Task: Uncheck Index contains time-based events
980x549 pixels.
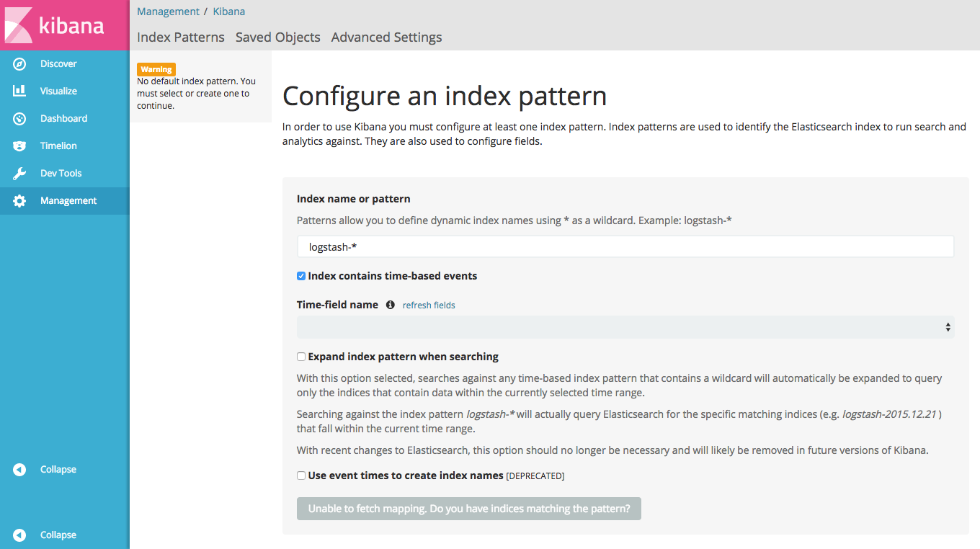Action: tap(301, 276)
